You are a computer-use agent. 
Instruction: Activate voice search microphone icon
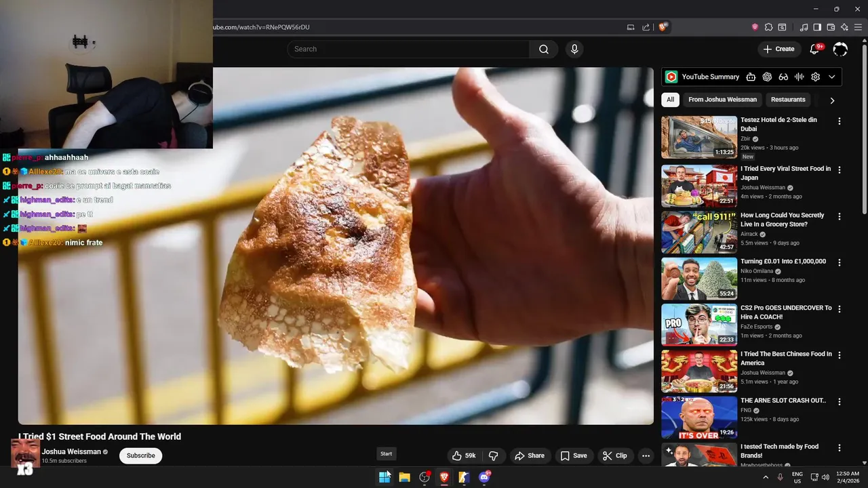tap(574, 49)
